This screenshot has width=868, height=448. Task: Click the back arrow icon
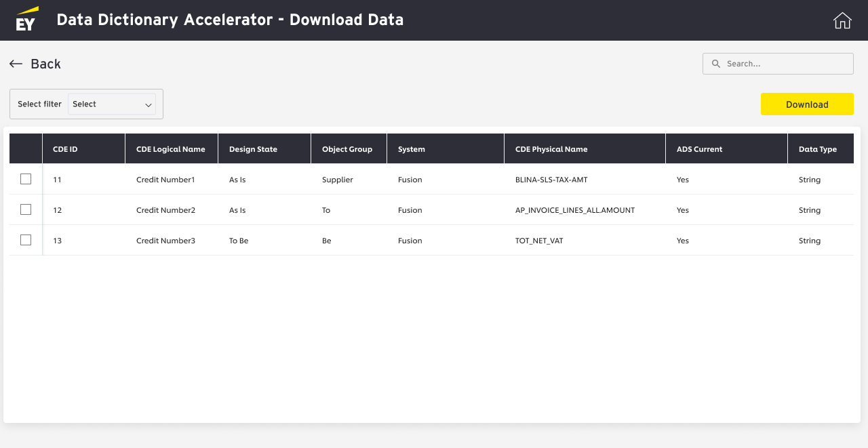[16, 64]
